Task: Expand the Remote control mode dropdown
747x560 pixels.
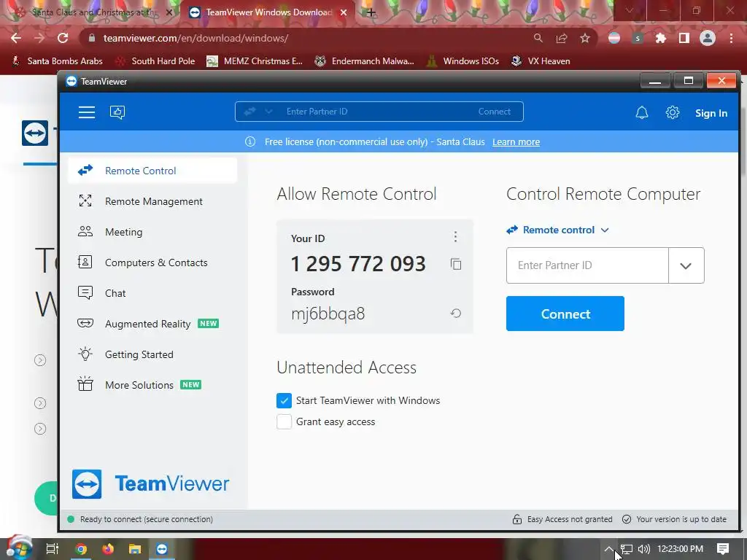Action: (558, 230)
